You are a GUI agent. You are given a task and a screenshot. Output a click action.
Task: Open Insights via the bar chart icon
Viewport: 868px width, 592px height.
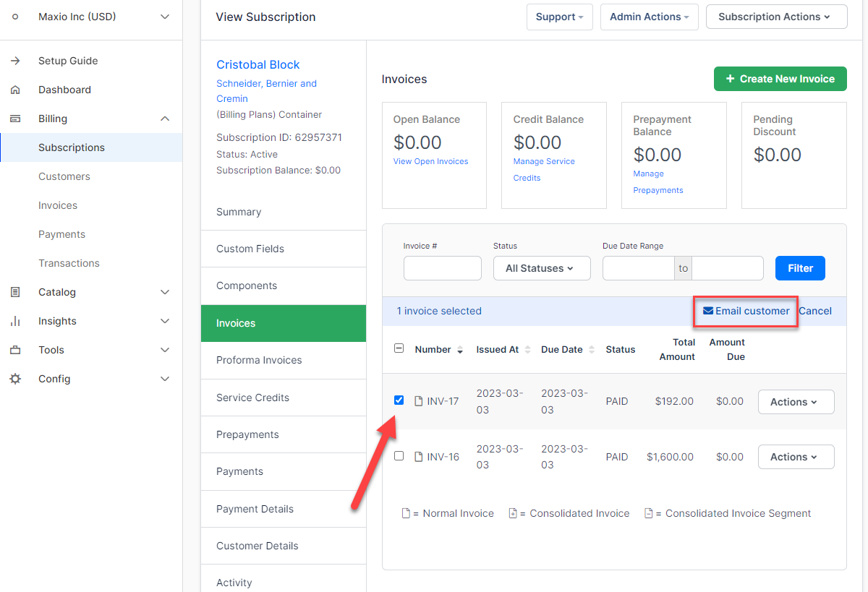coord(14,320)
